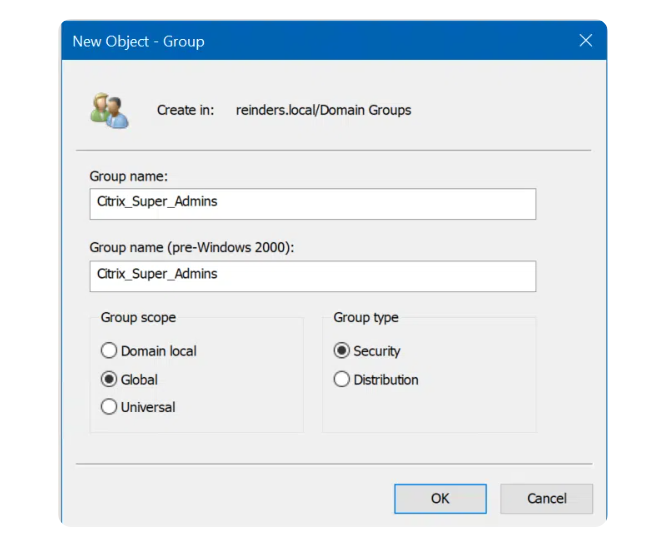The image size is (646, 540).
Task: Click the 'Group name:' label
Action: point(129,176)
